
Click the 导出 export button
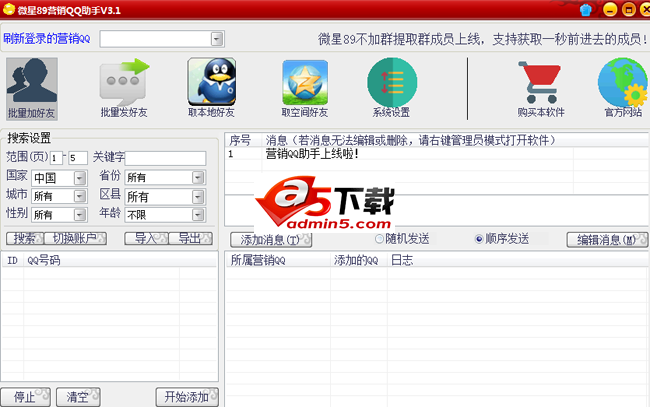pos(191,238)
